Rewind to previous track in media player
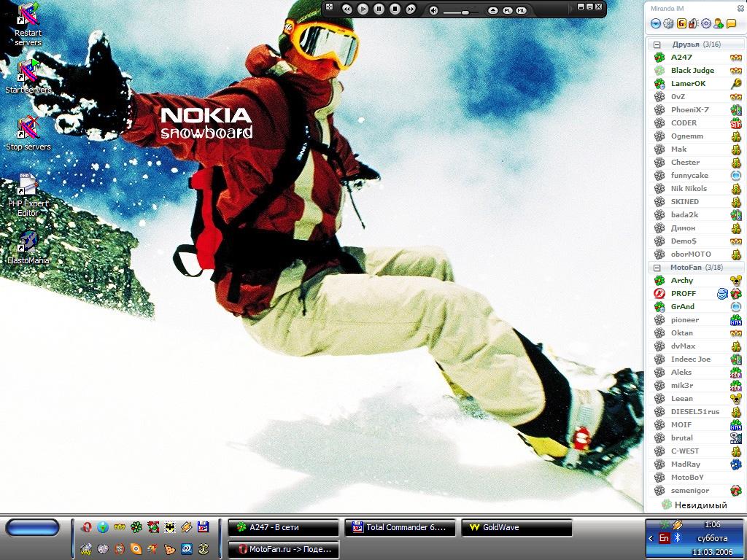Viewport: 747px width, 560px height. (x=347, y=9)
